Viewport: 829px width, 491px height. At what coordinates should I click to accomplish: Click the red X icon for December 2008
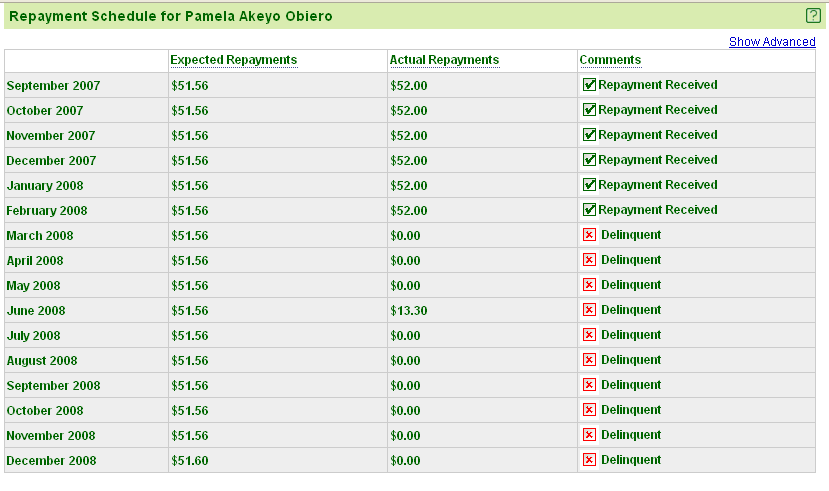pos(589,460)
